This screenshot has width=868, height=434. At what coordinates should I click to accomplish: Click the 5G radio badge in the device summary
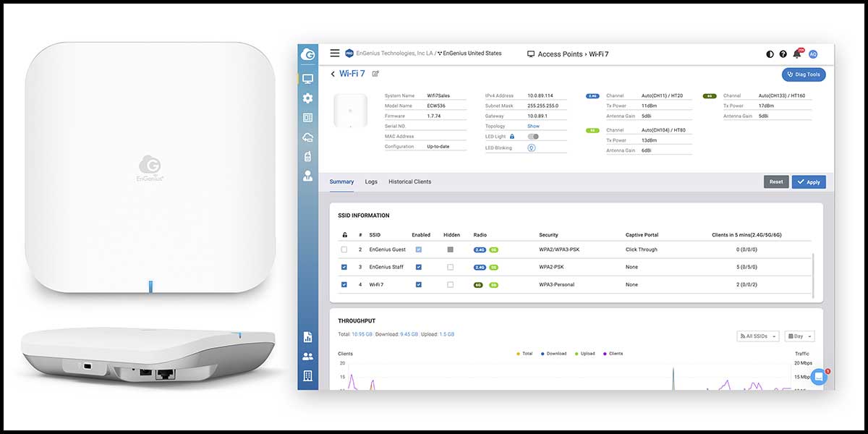pyautogui.click(x=592, y=130)
